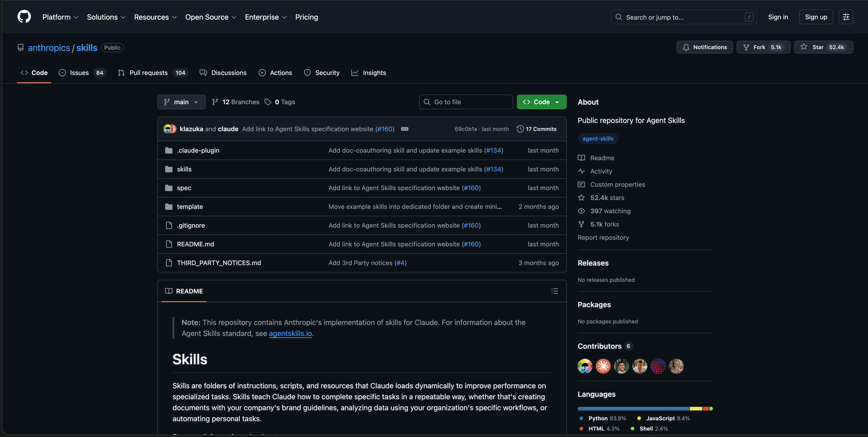Open THIRD_PARTY_NOTICES.md file

pos(219,262)
